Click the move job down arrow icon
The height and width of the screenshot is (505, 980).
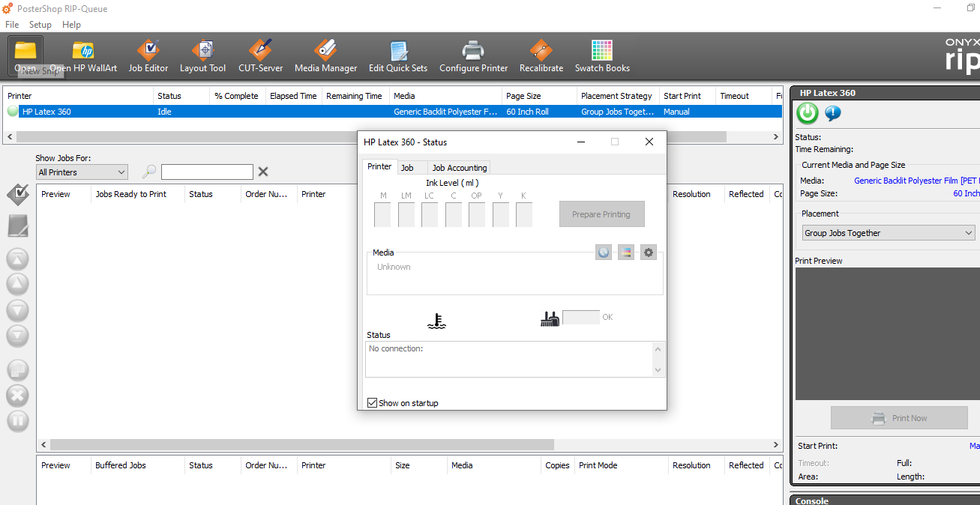click(x=17, y=310)
